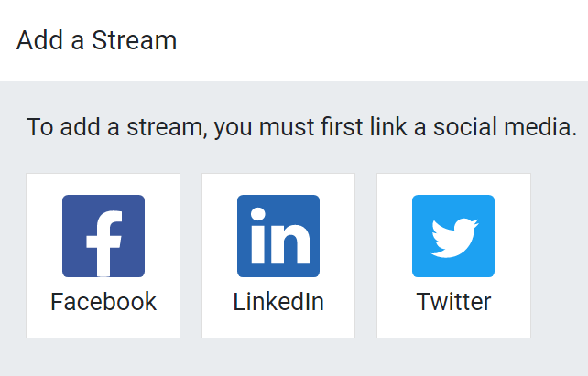This screenshot has width=588, height=376.
Task: Click the 'in' letters in the LinkedIn logo
Action: point(278,238)
